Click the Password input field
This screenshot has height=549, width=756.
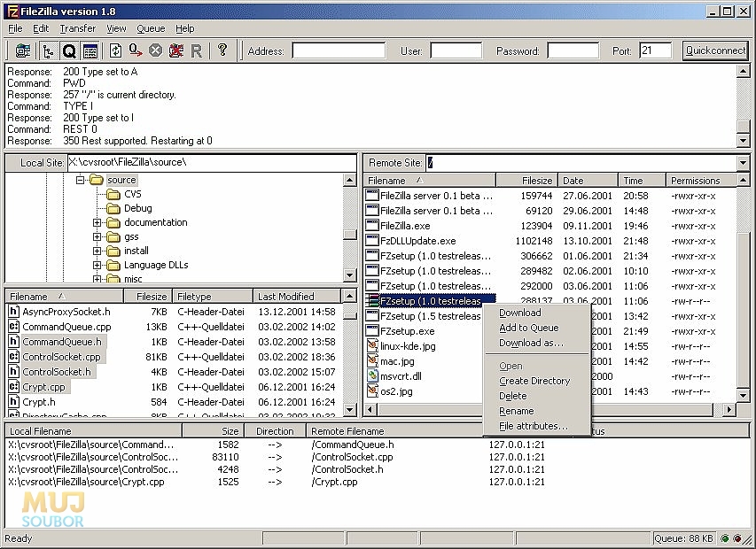click(573, 50)
